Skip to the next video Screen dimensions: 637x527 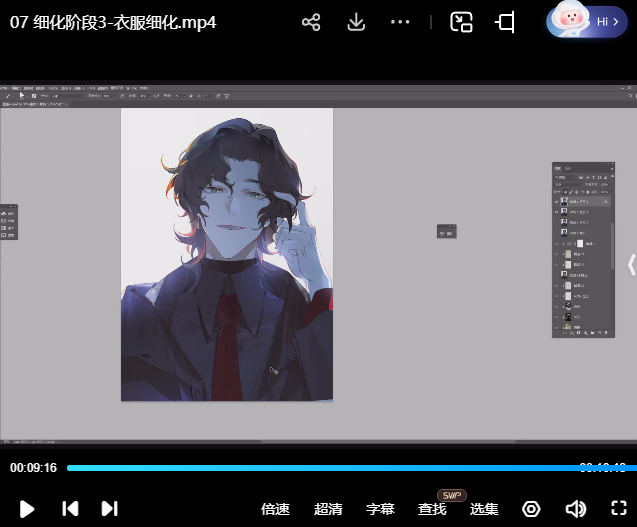110,508
